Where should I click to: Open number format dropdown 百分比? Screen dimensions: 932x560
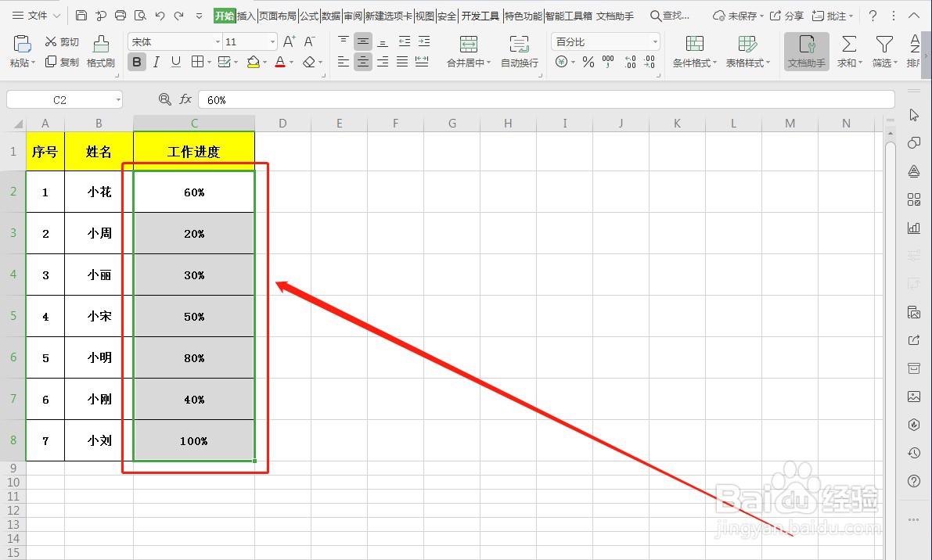tap(655, 41)
